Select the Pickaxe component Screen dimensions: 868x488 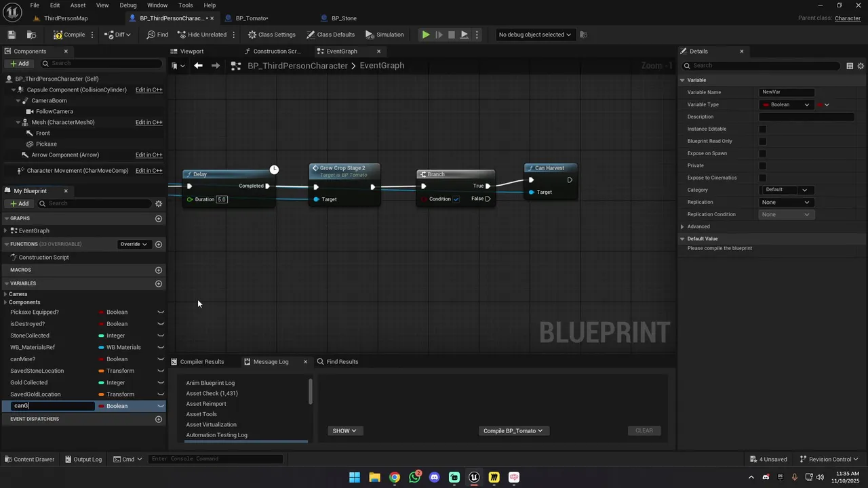point(46,144)
